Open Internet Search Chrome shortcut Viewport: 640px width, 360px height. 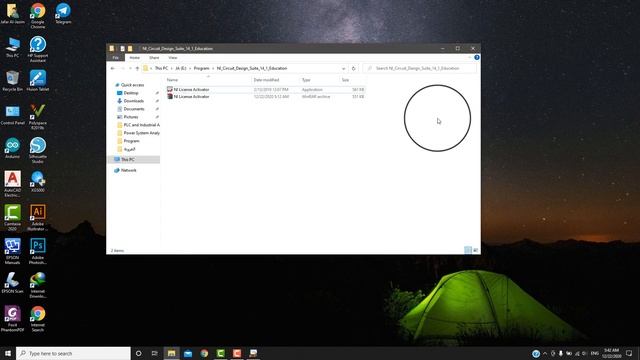coord(38,319)
